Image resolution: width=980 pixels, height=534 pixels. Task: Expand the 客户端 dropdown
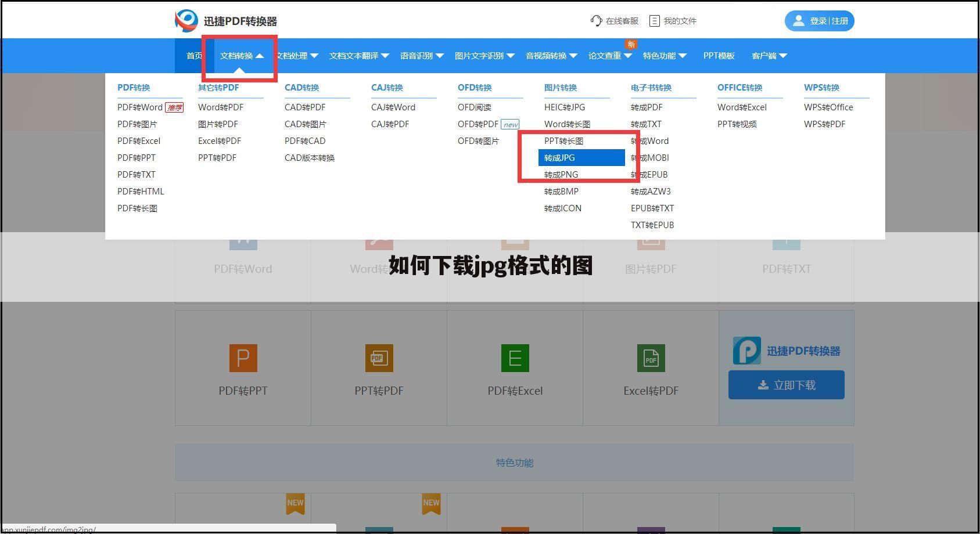click(769, 56)
